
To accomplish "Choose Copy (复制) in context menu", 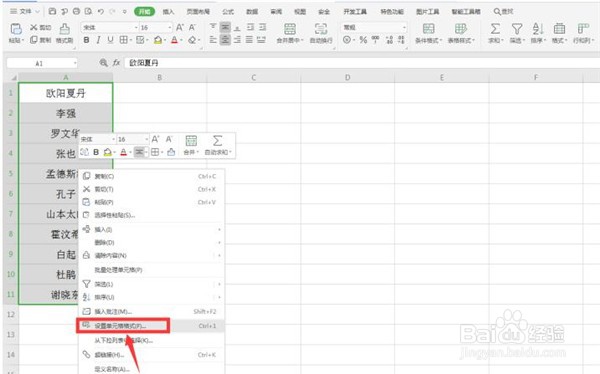I will pos(151,176).
